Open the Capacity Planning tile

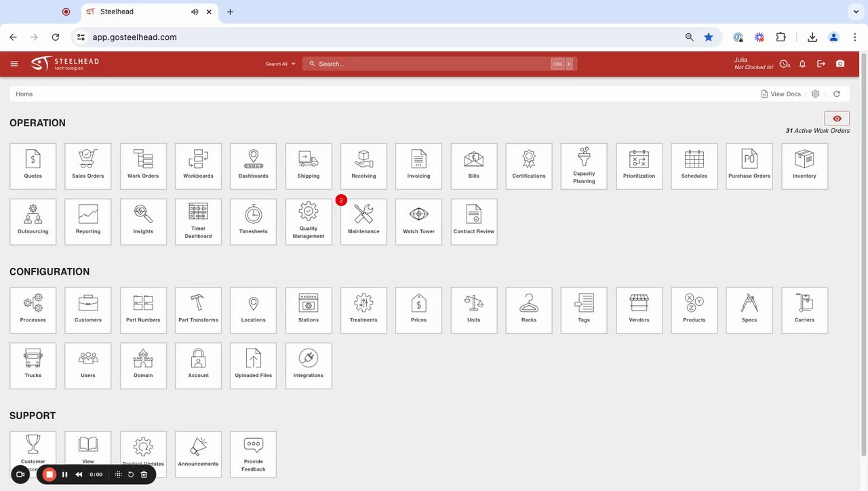[x=584, y=166]
